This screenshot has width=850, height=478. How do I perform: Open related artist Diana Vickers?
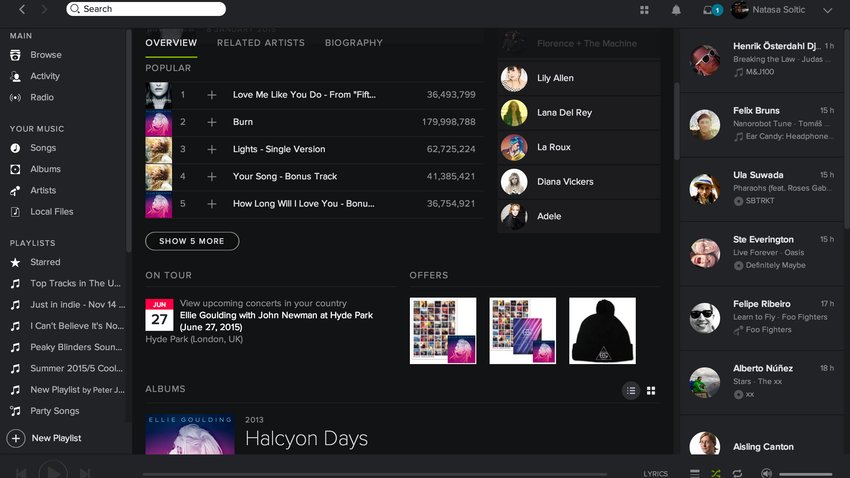point(578,182)
